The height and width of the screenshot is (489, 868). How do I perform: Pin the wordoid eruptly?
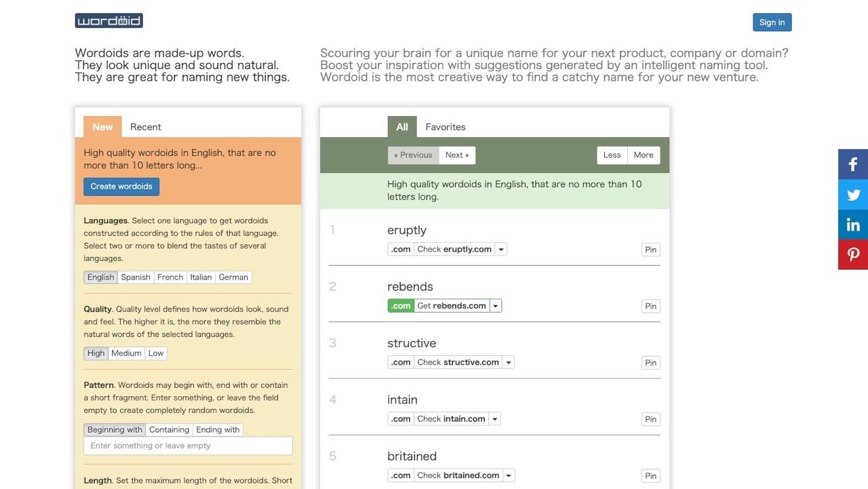point(650,250)
